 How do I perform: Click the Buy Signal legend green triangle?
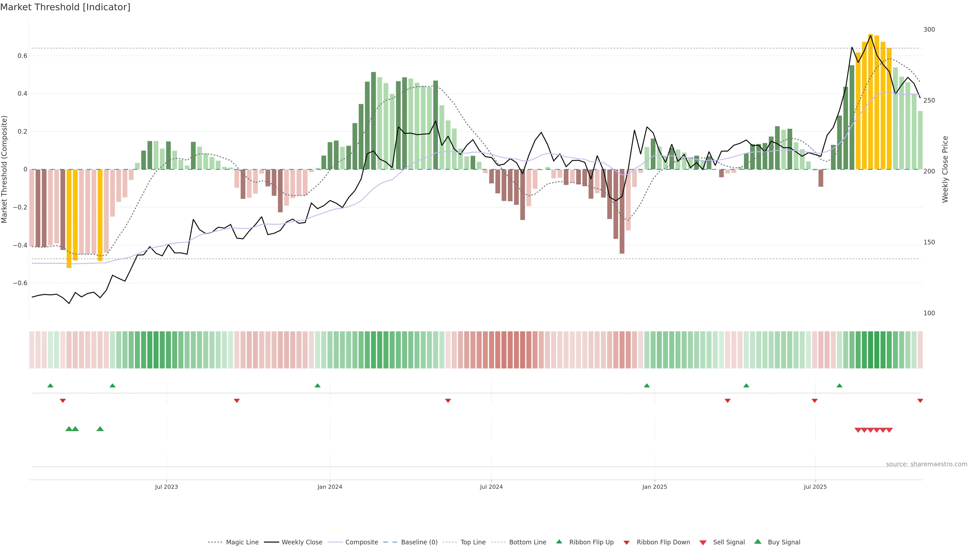pyautogui.click(x=758, y=542)
